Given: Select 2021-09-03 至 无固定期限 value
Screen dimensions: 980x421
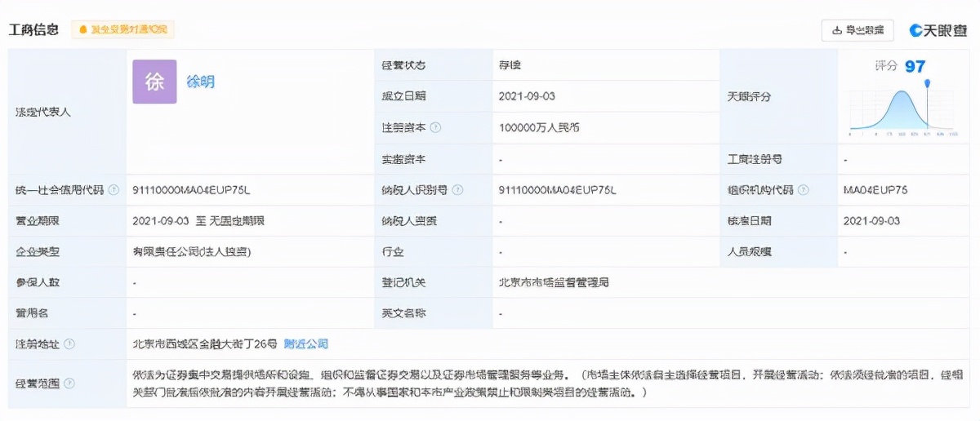Looking at the screenshot, I should 198,221.
